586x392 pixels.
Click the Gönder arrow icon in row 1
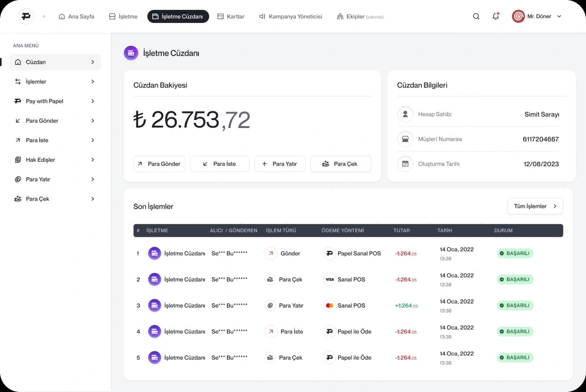click(x=271, y=254)
